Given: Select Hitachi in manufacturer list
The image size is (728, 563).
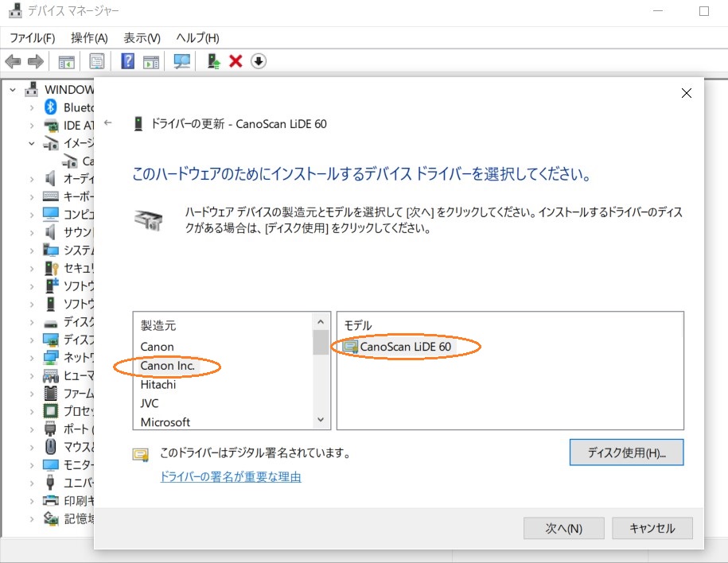Looking at the screenshot, I should [158, 385].
